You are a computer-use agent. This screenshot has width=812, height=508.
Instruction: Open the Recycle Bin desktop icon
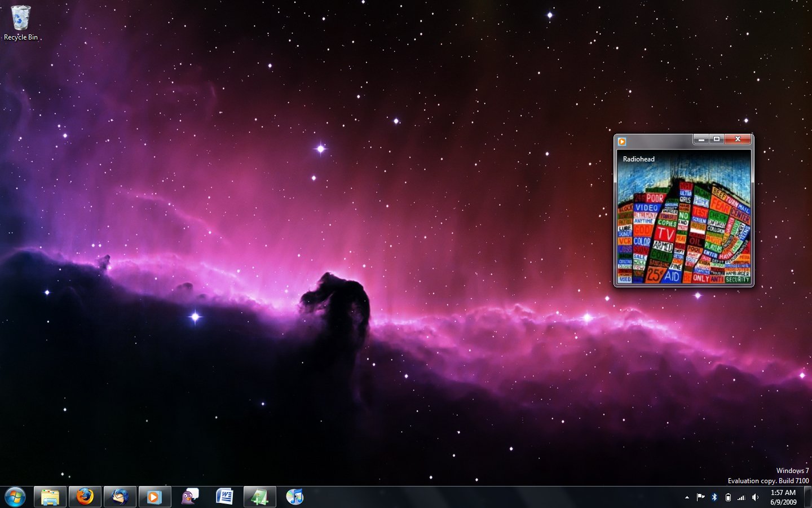[x=21, y=23]
